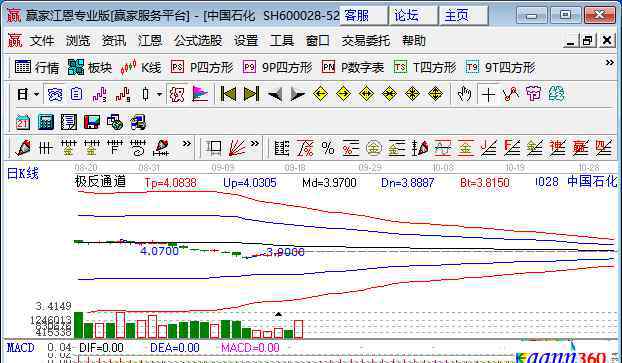Open the 江恩 menu
Screen dimensions: 622x363
(150, 40)
